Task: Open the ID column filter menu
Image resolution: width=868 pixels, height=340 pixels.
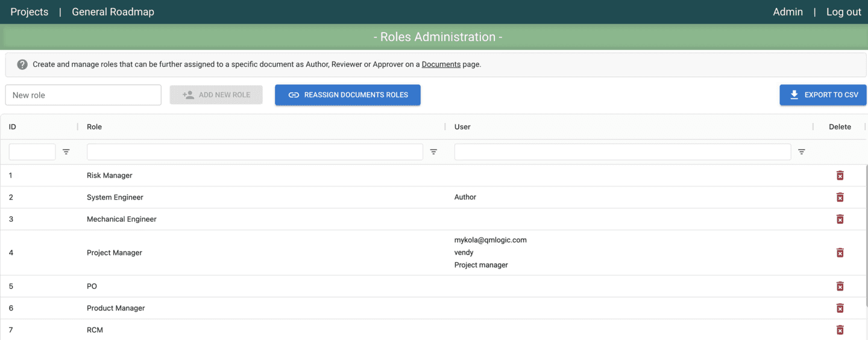Action: pos(66,152)
